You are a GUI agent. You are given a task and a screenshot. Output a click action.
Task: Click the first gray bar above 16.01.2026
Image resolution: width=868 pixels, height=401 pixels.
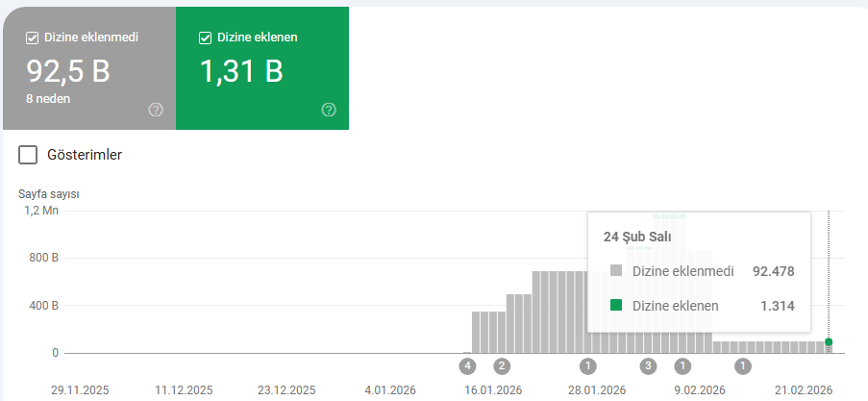coord(478,332)
